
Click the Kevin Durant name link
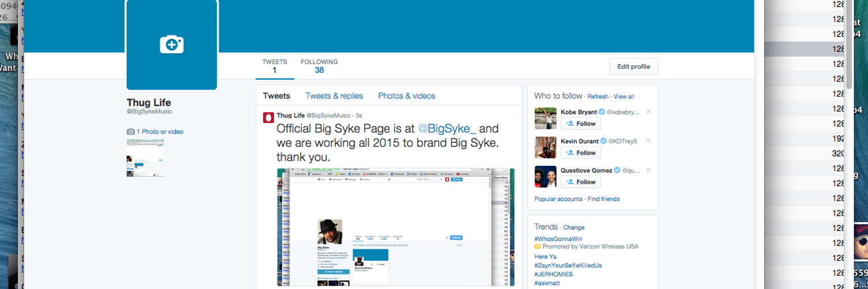pyautogui.click(x=580, y=140)
